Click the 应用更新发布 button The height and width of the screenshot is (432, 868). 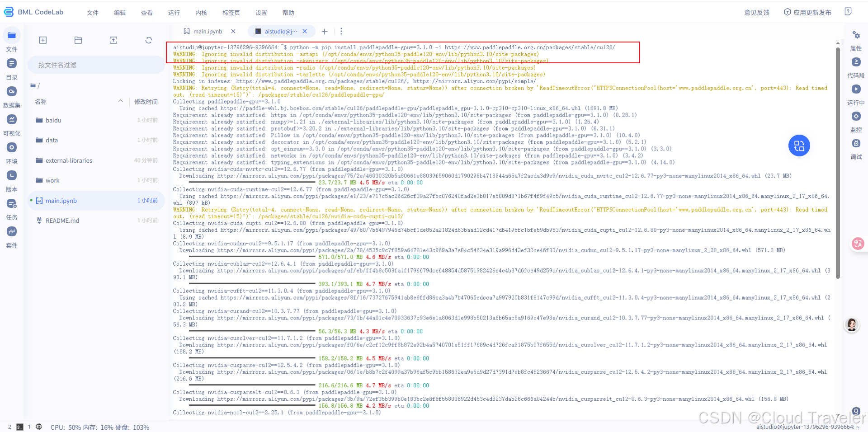pyautogui.click(x=807, y=12)
